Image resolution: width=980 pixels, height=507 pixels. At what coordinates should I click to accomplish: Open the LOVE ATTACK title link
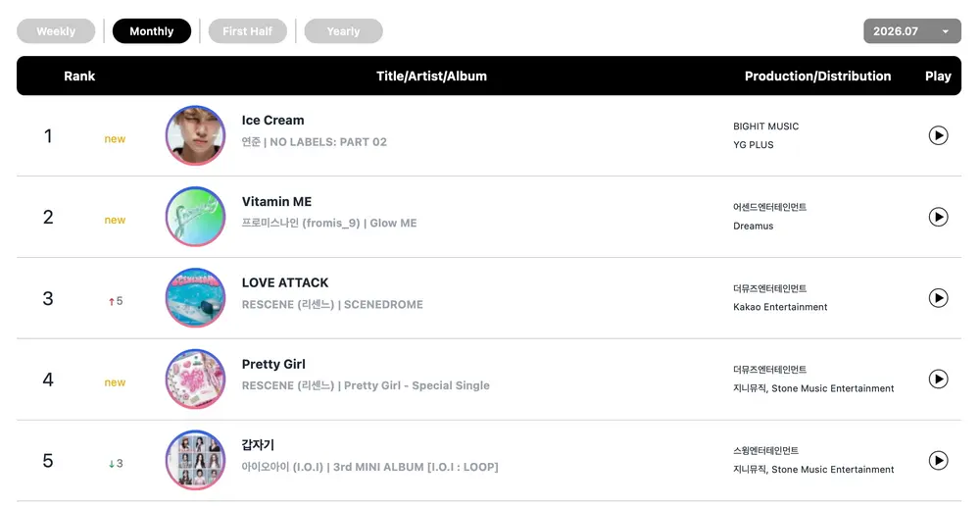point(285,282)
